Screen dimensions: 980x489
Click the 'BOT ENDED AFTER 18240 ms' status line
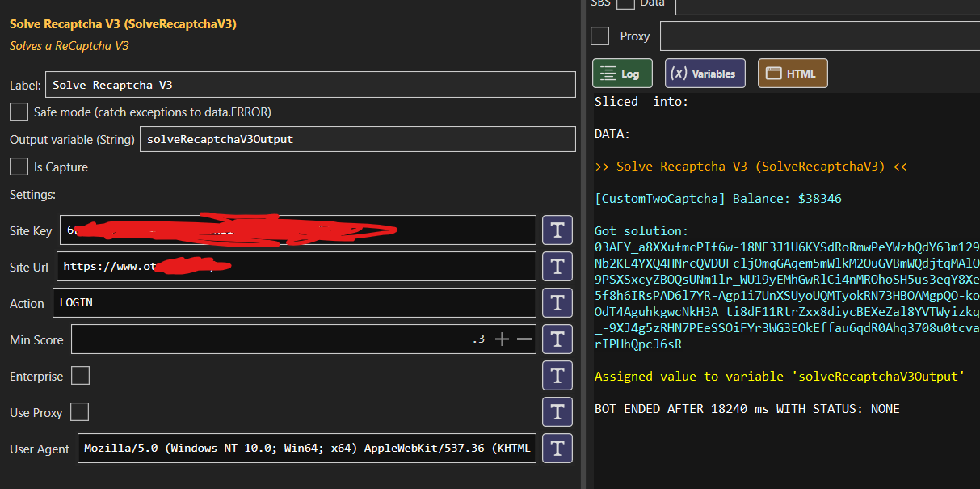point(747,409)
